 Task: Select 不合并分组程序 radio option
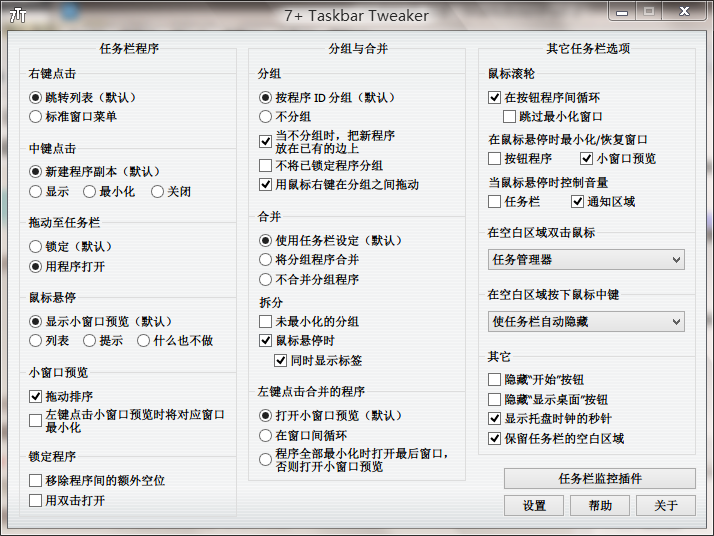[266, 279]
